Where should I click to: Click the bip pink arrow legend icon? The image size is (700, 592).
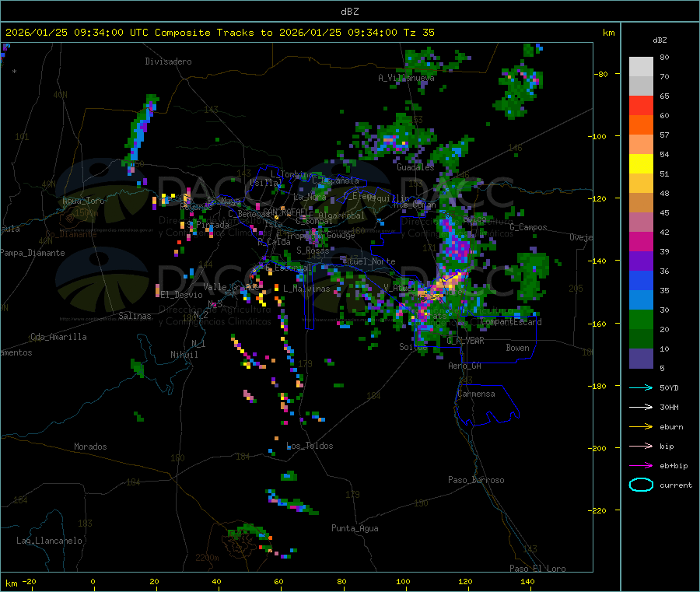coord(641,446)
